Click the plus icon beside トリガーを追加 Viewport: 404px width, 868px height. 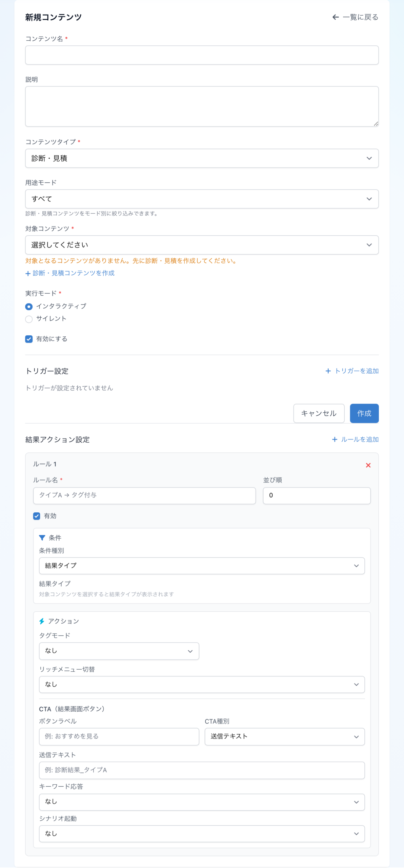[x=328, y=371]
